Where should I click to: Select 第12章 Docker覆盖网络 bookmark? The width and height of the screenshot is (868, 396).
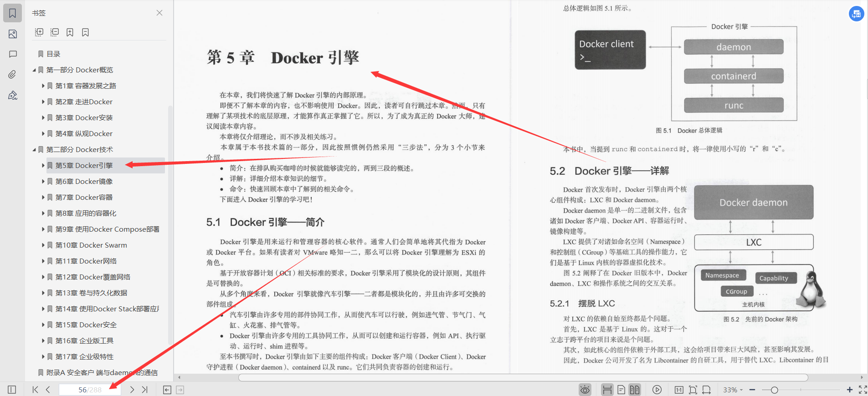pos(92,277)
